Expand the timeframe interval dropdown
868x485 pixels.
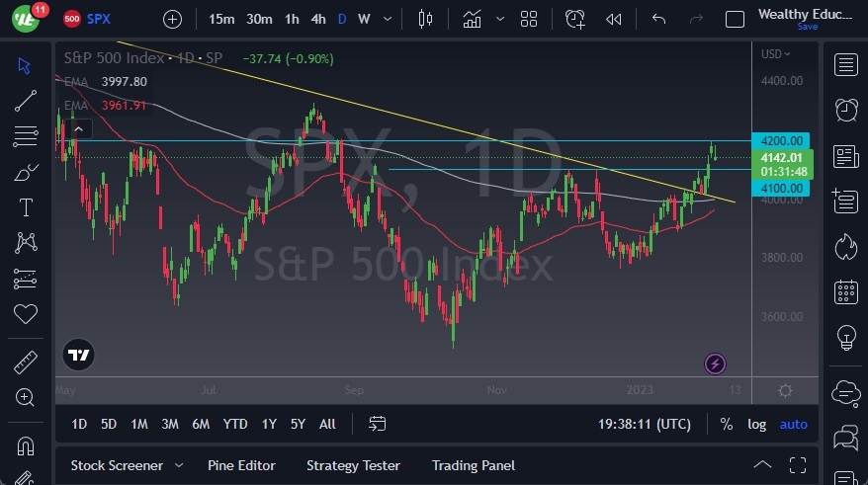(388, 20)
